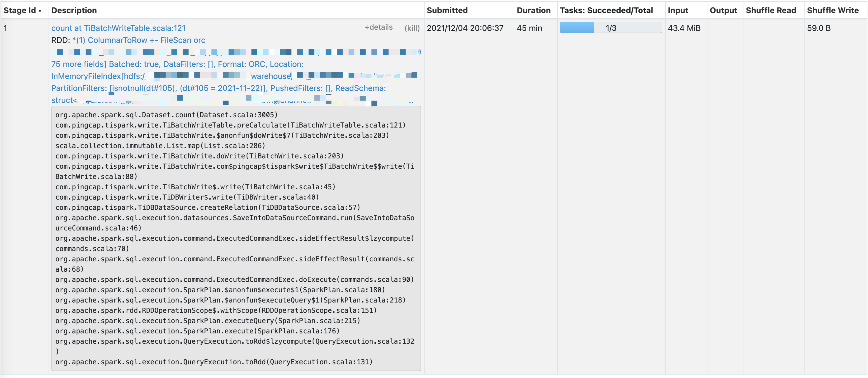
Task: Sort stages by Submitted column header
Action: [447, 11]
